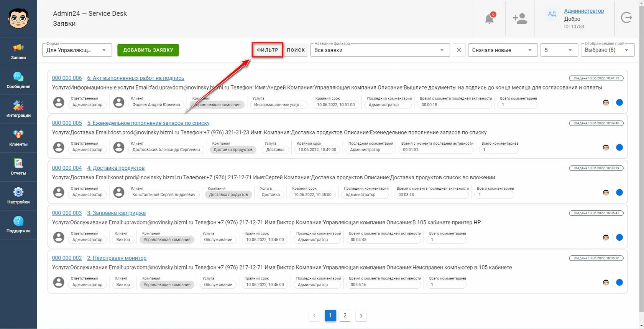The image size is (644, 329).
Task: Switch to the ФИЛЬТР tab
Action: point(268,50)
